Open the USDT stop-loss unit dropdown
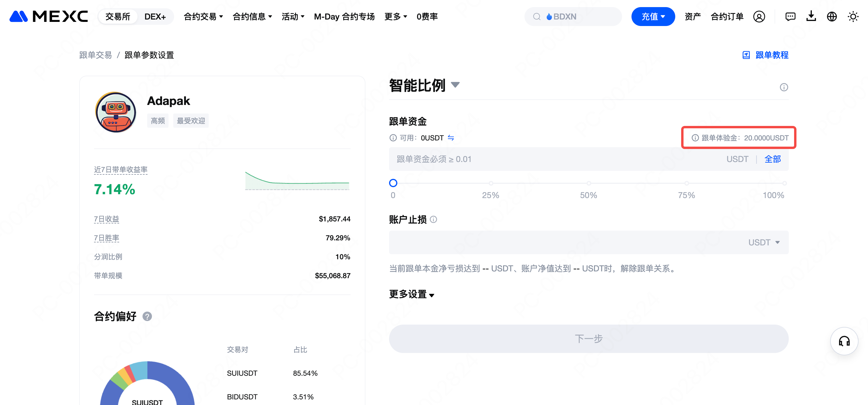868x405 pixels. click(x=764, y=243)
